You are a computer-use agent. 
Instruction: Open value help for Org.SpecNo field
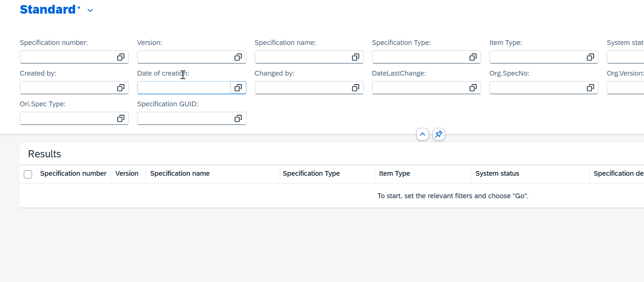point(590,88)
